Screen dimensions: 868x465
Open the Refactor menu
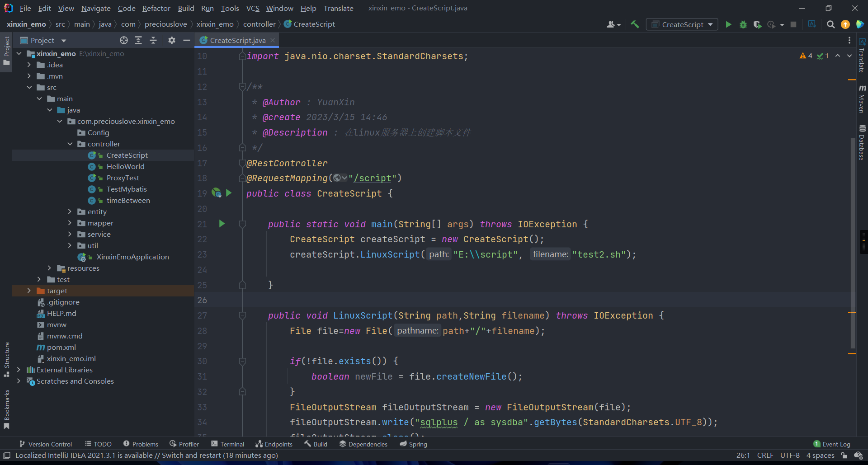tap(156, 8)
